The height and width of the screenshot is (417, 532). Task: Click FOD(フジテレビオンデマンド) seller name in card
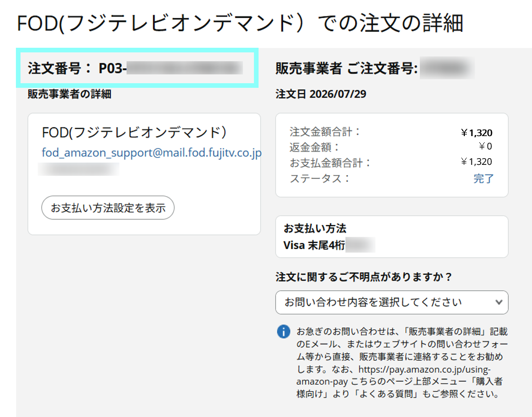134,132
